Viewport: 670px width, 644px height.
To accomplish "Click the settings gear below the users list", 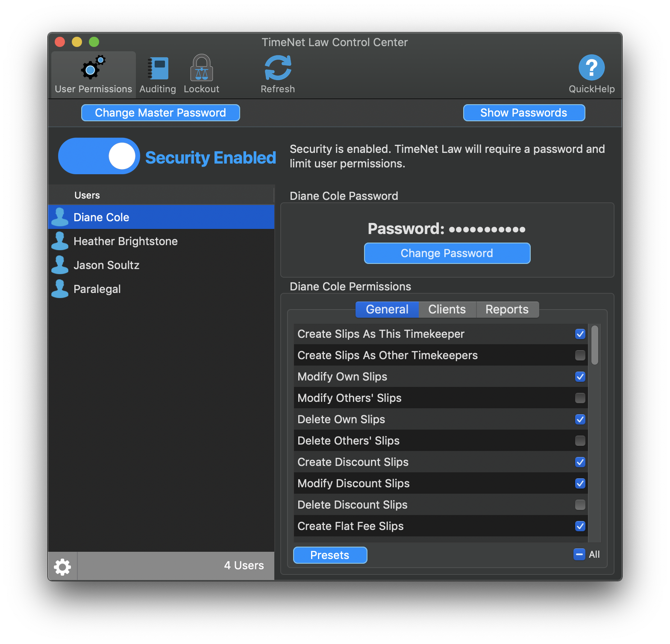I will [62, 567].
